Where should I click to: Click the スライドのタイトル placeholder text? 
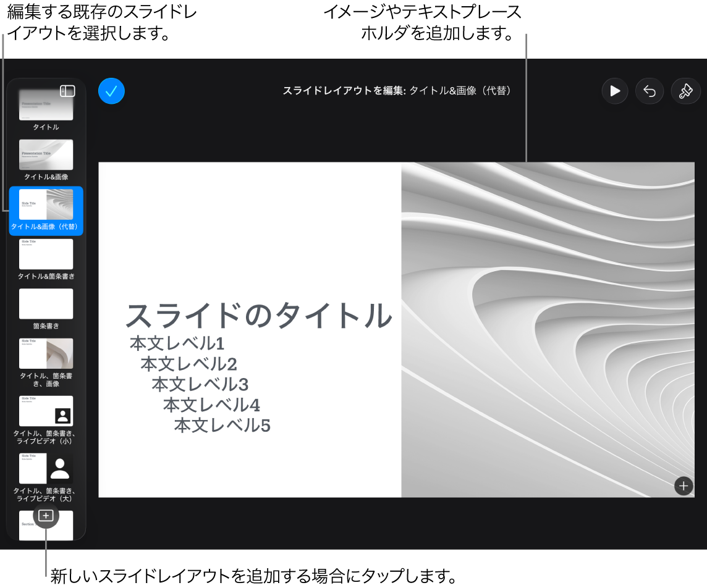pyautogui.click(x=259, y=316)
